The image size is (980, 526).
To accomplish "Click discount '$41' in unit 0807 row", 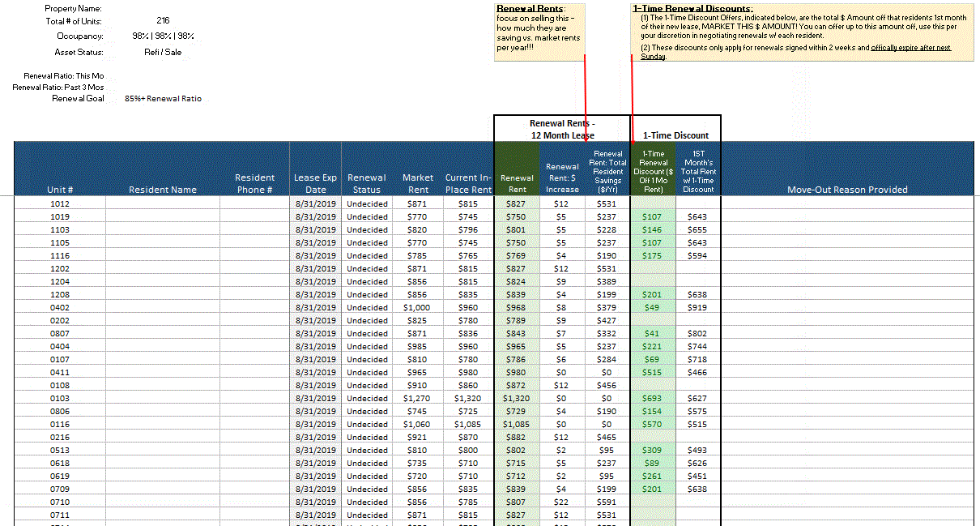I will coord(652,333).
